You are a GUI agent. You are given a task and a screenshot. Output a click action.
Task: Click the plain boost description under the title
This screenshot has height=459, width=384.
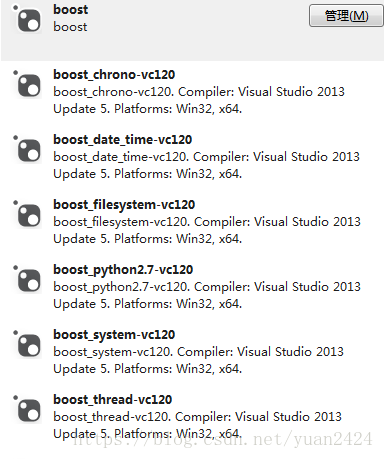point(70,27)
